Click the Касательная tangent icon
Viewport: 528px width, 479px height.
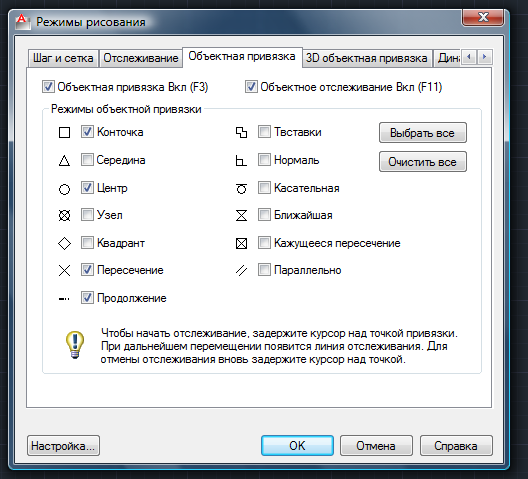[241, 189]
